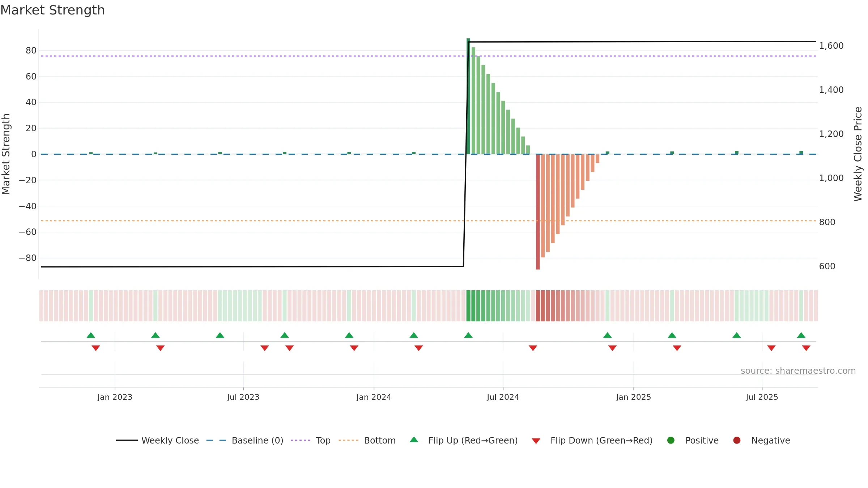Click the Jan 2024 axis label
Screen dimensions: 868x488
pos(374,397)
